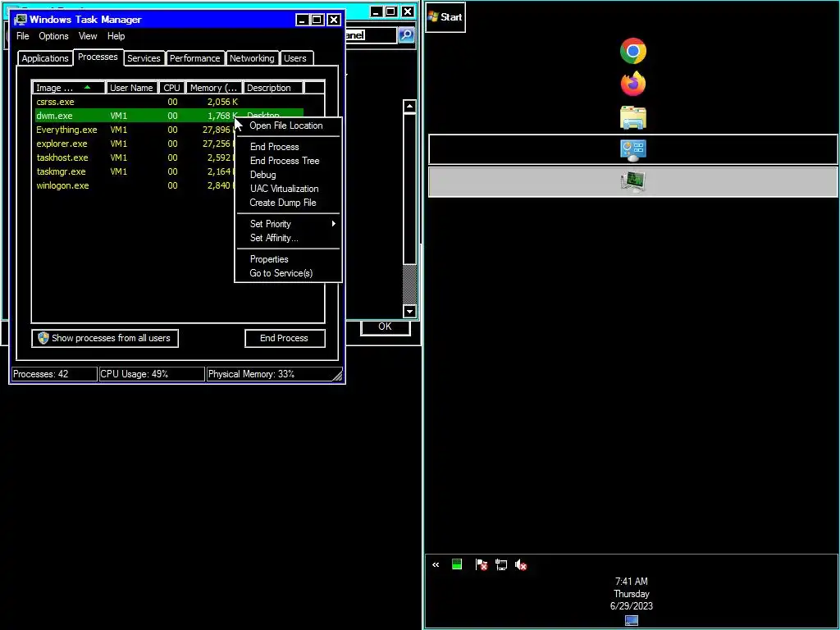Screen dimensions: 840x630
Task: Switch to Control Panel taskbar icon
Action: pyautogui.click(x=632, y=149)
